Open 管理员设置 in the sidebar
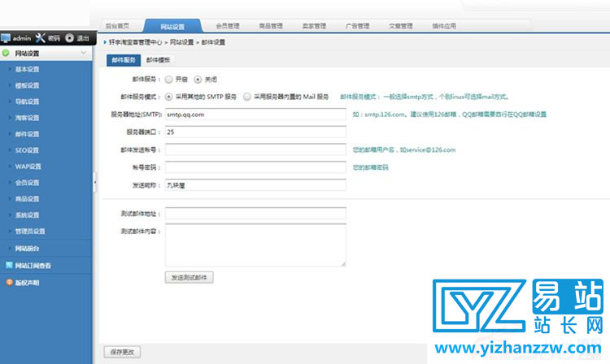 click(30, 231)
